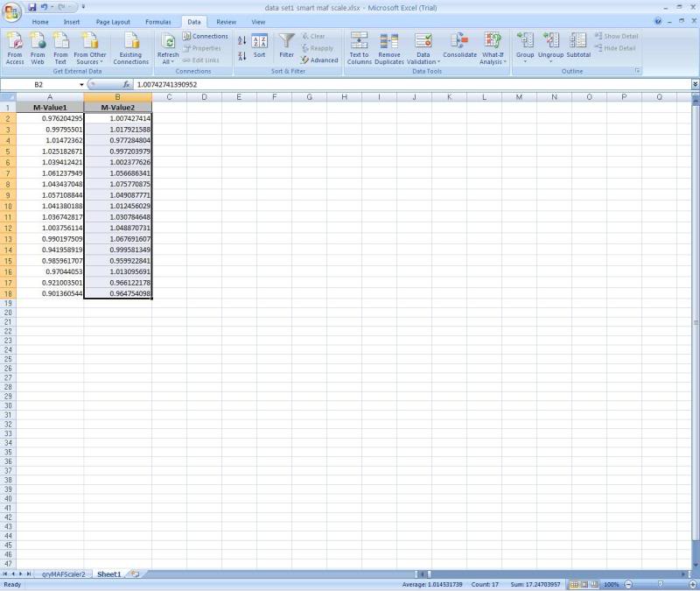Enable Normal view from the status bar

pyautogui.click(x=574, y=584)
